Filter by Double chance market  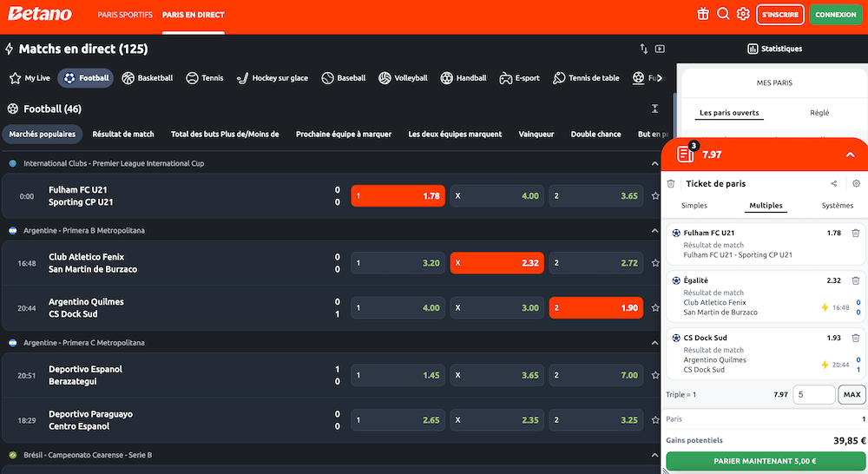point(595,134)
